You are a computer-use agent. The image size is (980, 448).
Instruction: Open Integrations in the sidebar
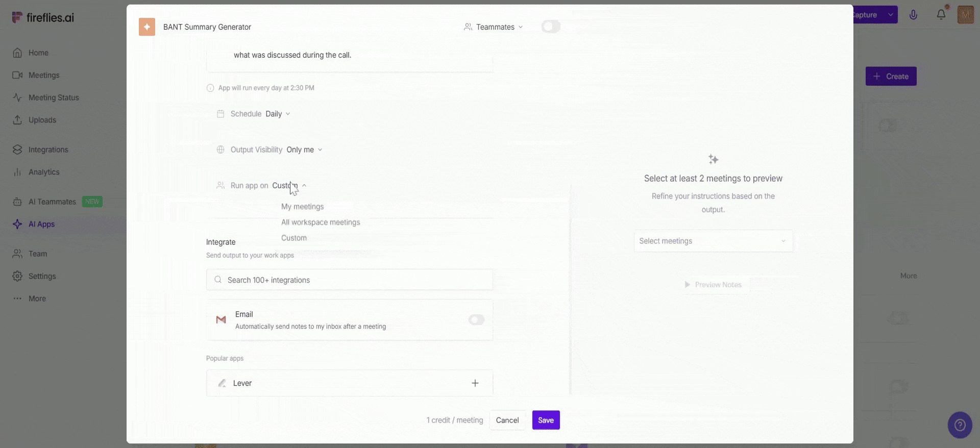click(x=48, y=150)
